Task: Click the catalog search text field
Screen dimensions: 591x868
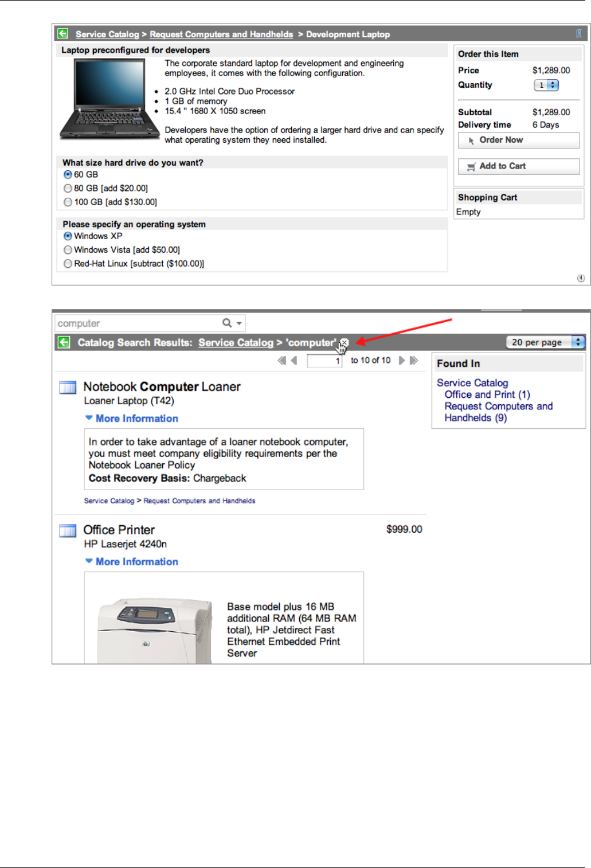Action: click(138, 323)
